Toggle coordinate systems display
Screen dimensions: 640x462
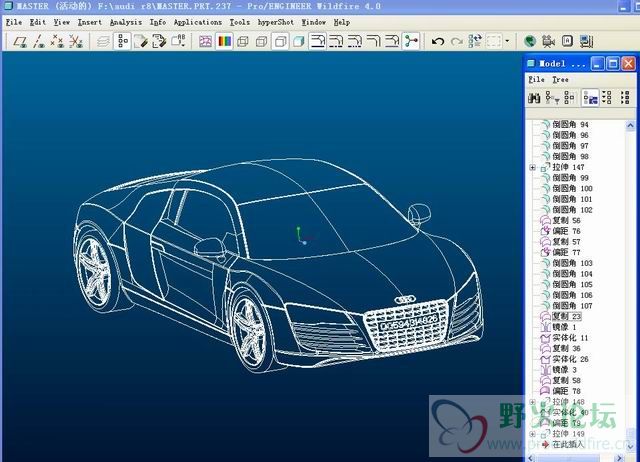point(76,41)
